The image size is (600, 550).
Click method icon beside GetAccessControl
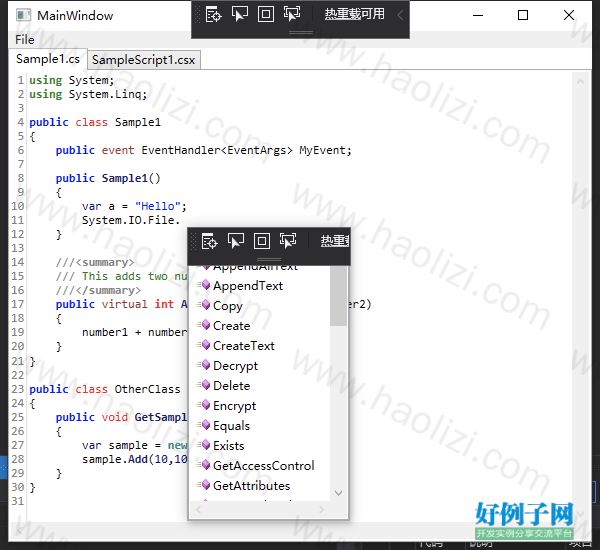pos(204,465)
